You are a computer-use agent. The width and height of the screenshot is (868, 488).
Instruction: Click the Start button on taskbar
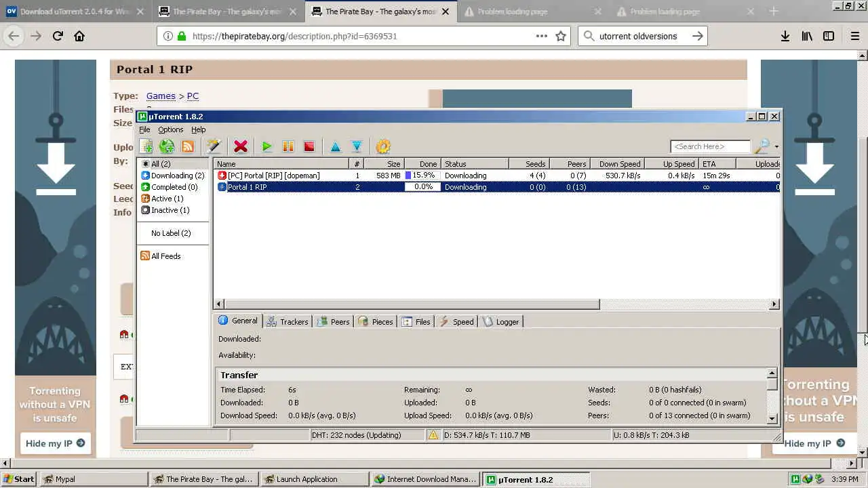tap(18, 479)
